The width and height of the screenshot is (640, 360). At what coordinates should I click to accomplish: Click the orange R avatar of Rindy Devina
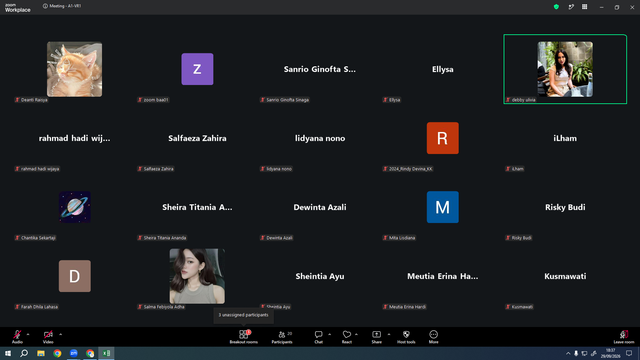click(442, 138)
